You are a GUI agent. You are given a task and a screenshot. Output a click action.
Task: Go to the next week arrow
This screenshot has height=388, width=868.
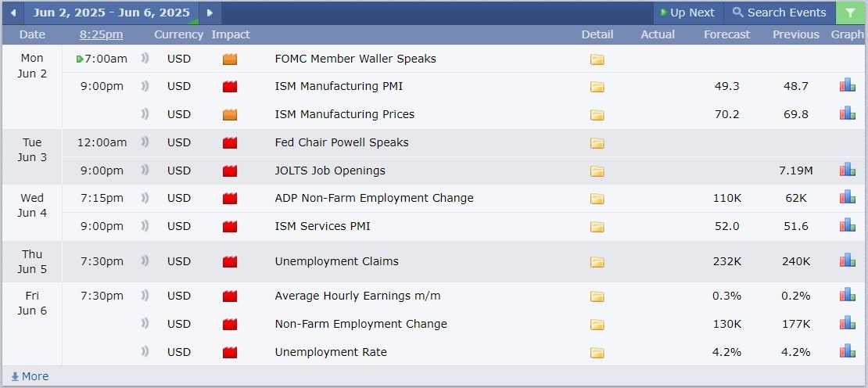pyautogui.click(x=210, y=13)
